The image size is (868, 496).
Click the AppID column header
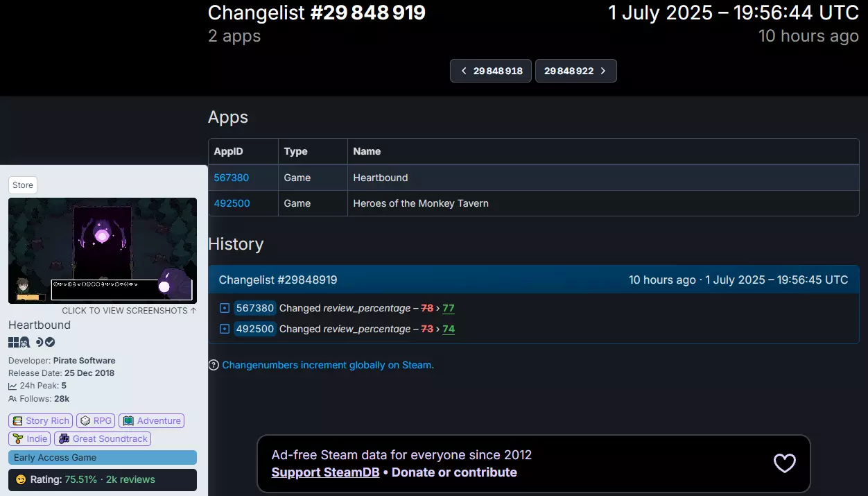[x=243, y=151]
